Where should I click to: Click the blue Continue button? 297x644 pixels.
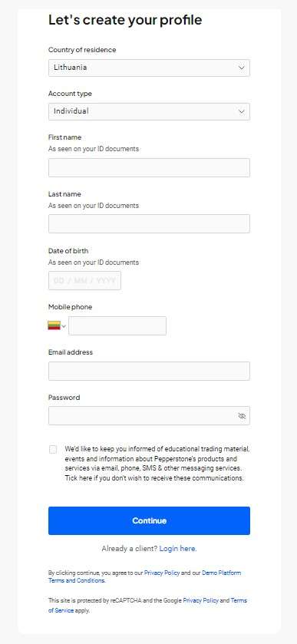point(149,520)
